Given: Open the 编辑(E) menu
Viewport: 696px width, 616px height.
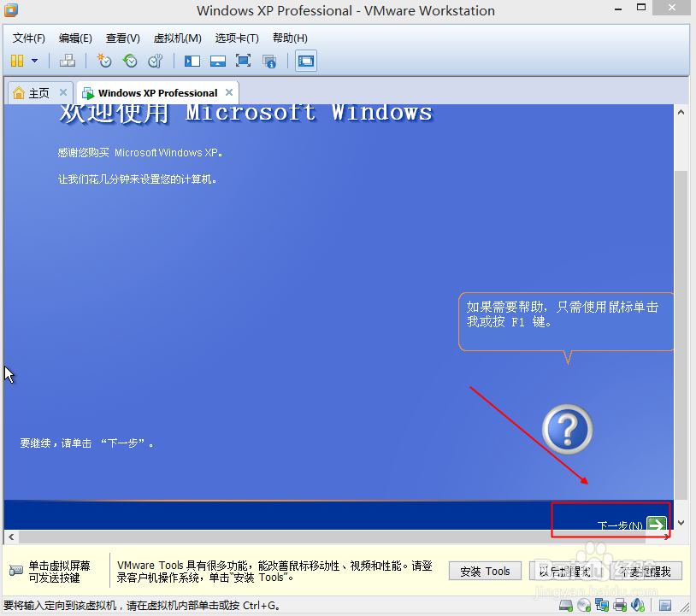Looking at the screenshot, I should [x=75, y=38].
